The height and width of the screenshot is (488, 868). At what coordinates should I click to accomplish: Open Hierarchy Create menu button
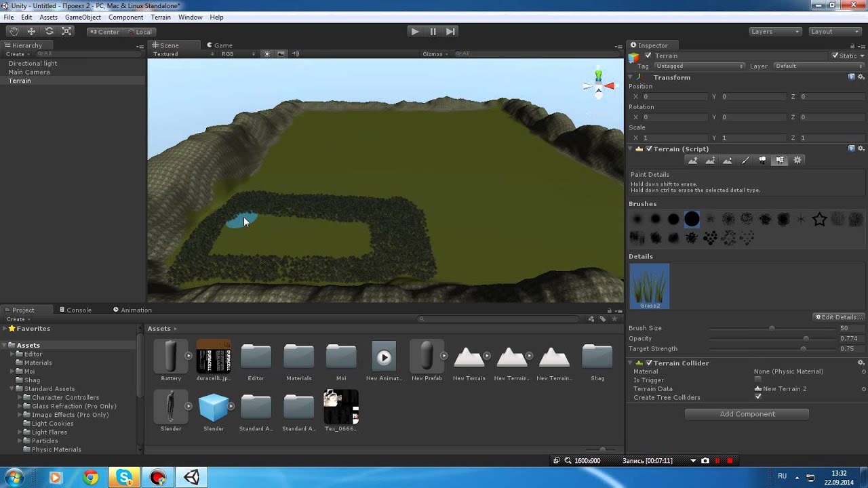pos(18,54)
